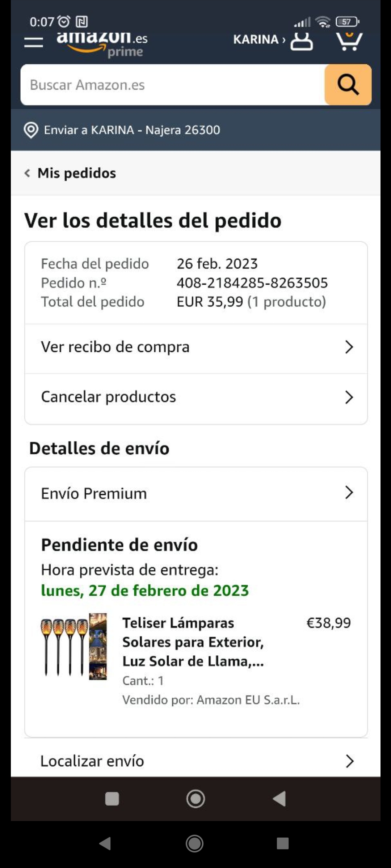Screen dimensions: 391x868
Task: Open the hamburger menu
Action: [x=33, y=42]
